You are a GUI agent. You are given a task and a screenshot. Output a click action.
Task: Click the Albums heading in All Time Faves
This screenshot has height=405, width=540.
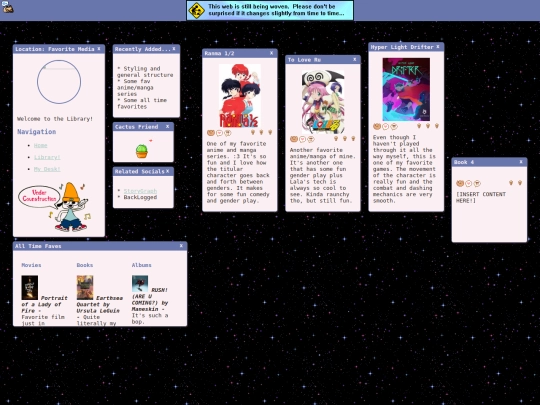click(x=142, y=265)
